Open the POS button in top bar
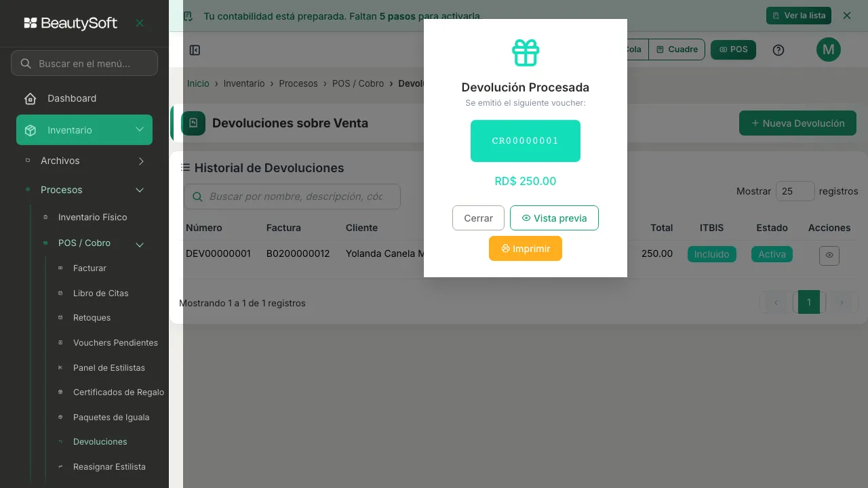The width and height of the screenshot is (868, 488). (x=733, y=49)
